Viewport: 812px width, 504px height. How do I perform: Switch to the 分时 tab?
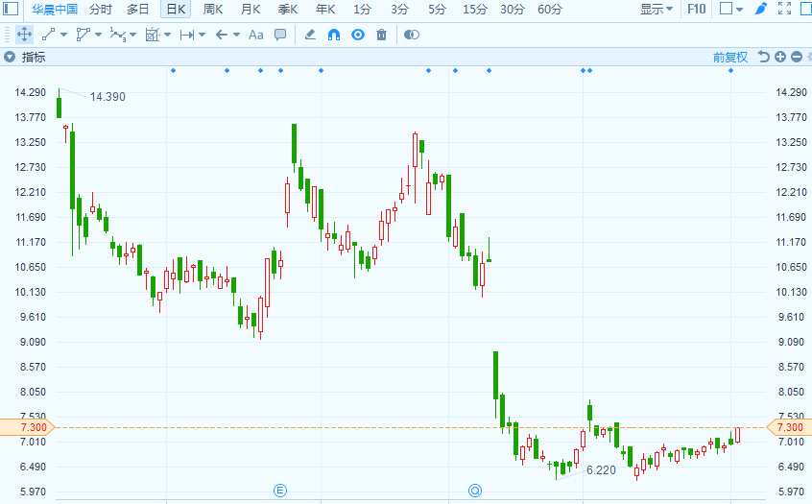pyautogui.click(x=101, y=9)
